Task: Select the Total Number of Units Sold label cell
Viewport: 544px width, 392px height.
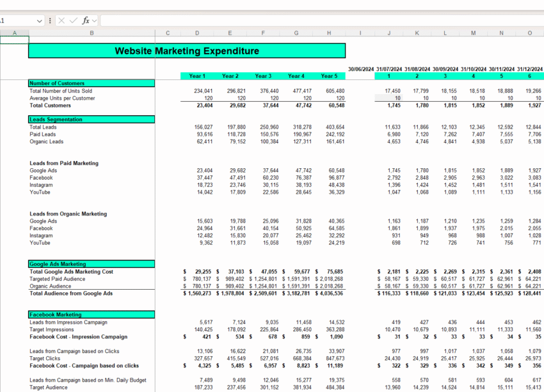Action: [92, 91]
